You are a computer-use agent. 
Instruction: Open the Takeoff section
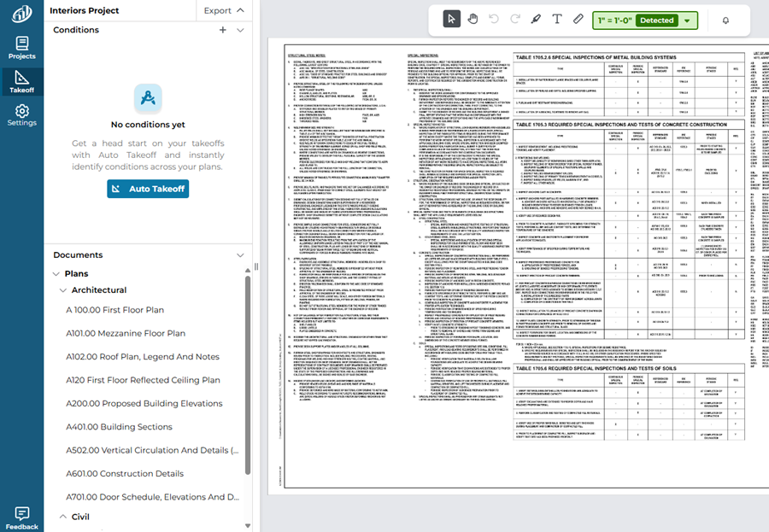(x=21, y=81)
